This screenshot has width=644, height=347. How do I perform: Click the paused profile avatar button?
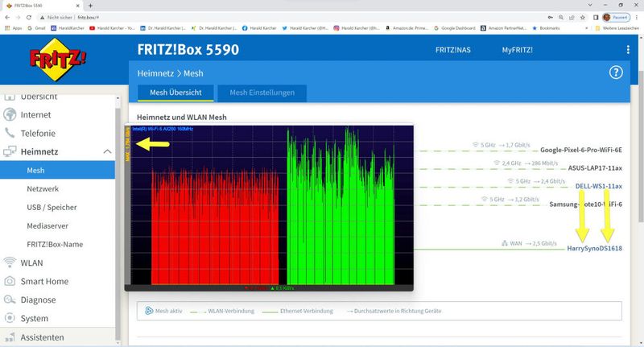click(x=616, y=17)
